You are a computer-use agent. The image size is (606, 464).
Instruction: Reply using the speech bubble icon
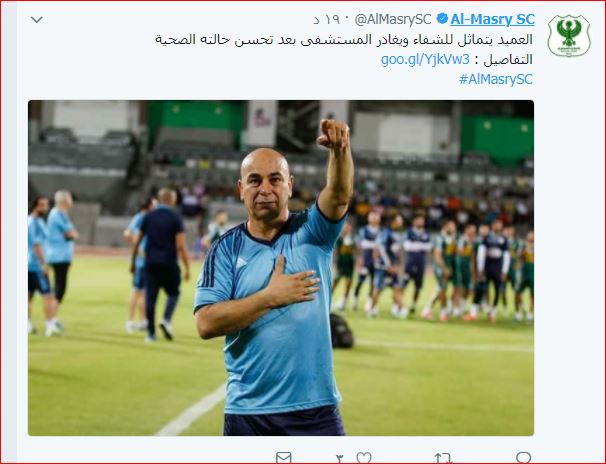(524, 457)
